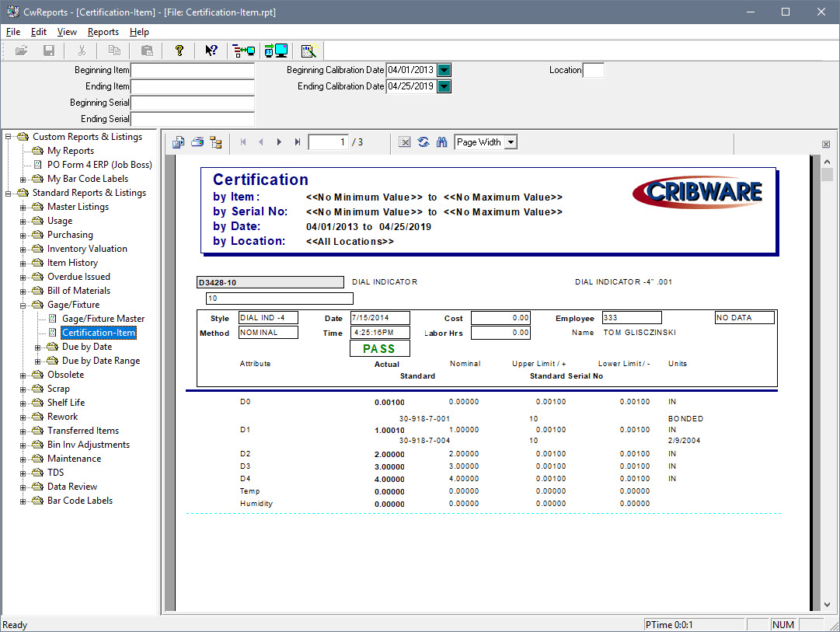Change zoom level in Page Width dropdown

(511, 141)
